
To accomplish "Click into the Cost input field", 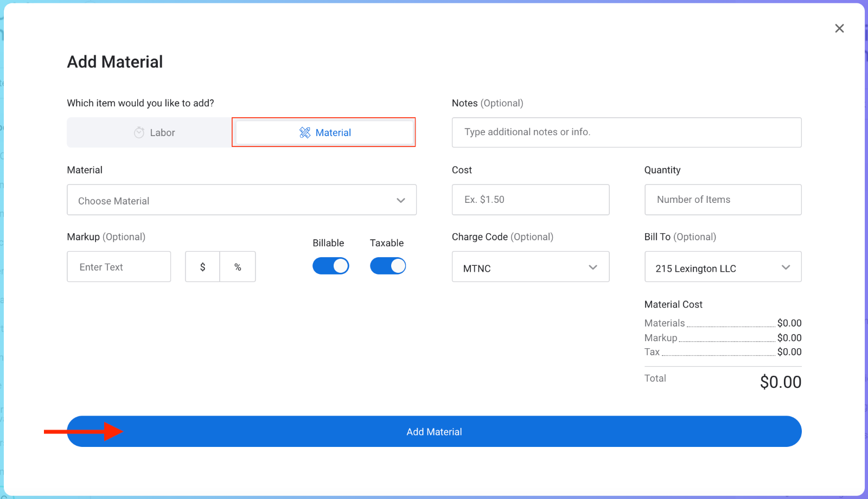I will click(530, 200).
